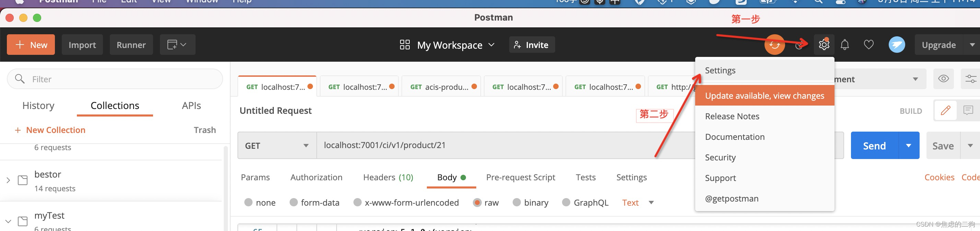Open the Body tab
Viewport: 980px width, 231px height.
[x=452, y=178]
